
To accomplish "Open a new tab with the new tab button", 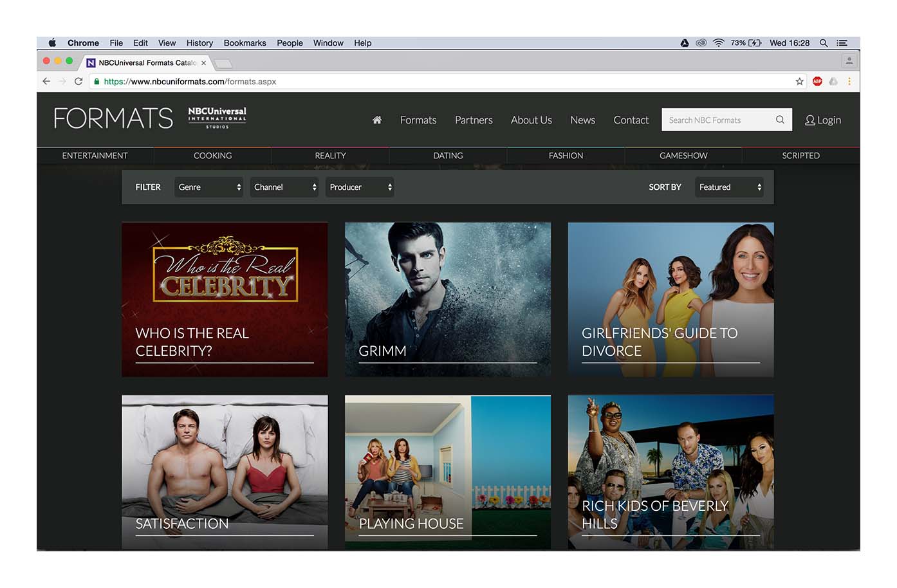I will 223,63.
